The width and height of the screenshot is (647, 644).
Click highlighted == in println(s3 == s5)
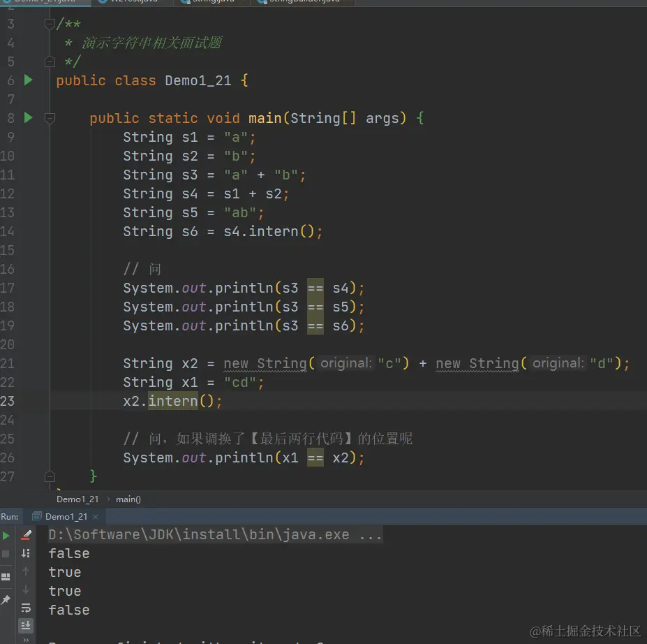[x=315, y=307]
